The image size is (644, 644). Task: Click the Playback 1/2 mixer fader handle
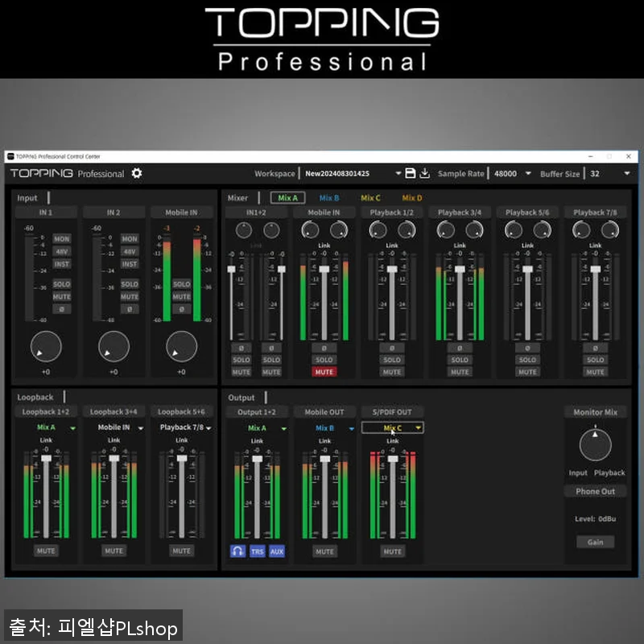392,269
